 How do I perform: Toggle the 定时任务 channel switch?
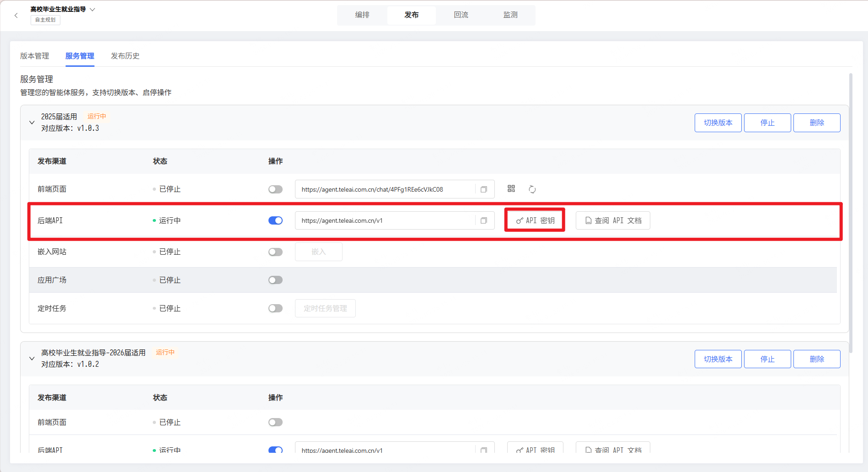[x=275, y=308]
